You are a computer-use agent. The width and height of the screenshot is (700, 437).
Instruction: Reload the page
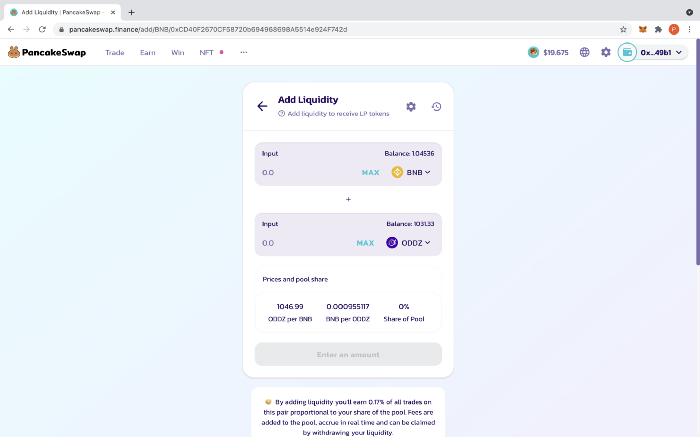tap(42, 29)
